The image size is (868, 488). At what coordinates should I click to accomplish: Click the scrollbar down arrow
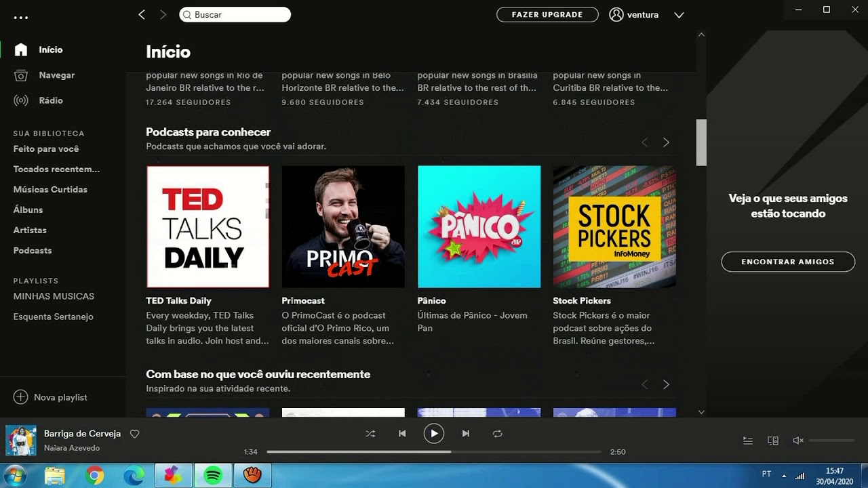701,411
